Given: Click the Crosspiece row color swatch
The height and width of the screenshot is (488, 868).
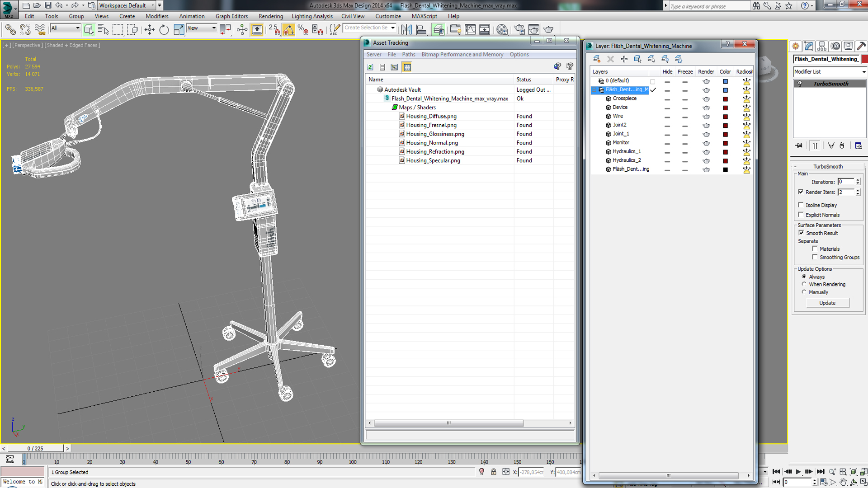Looking at the screenshot, I should 725,99.
